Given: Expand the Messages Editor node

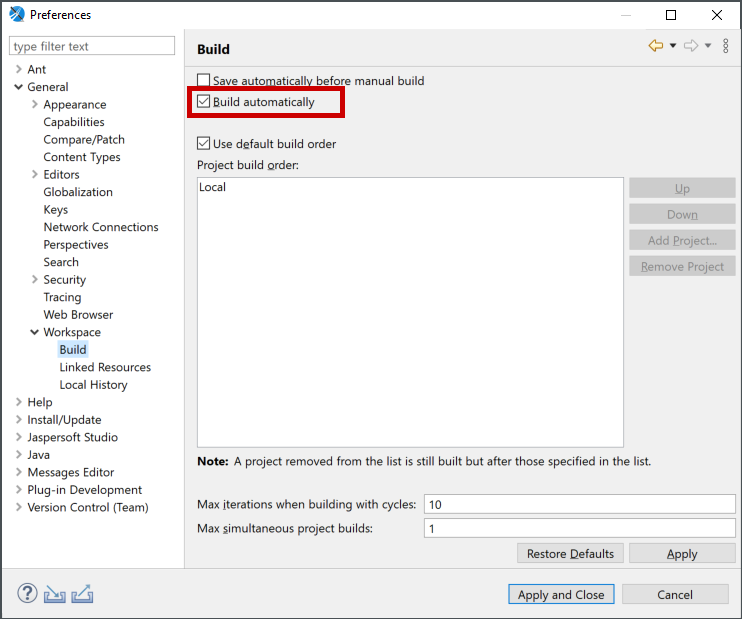Looking at the screenshot, I should pyautogui.click(x=18, y=472).
